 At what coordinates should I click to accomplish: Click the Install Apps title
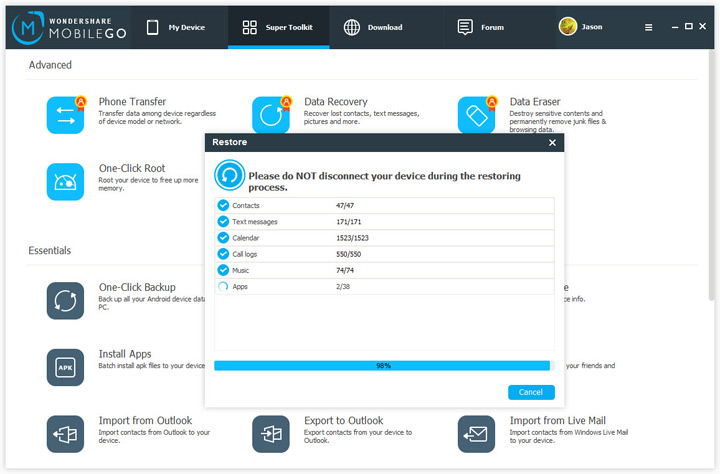(125, 354)
